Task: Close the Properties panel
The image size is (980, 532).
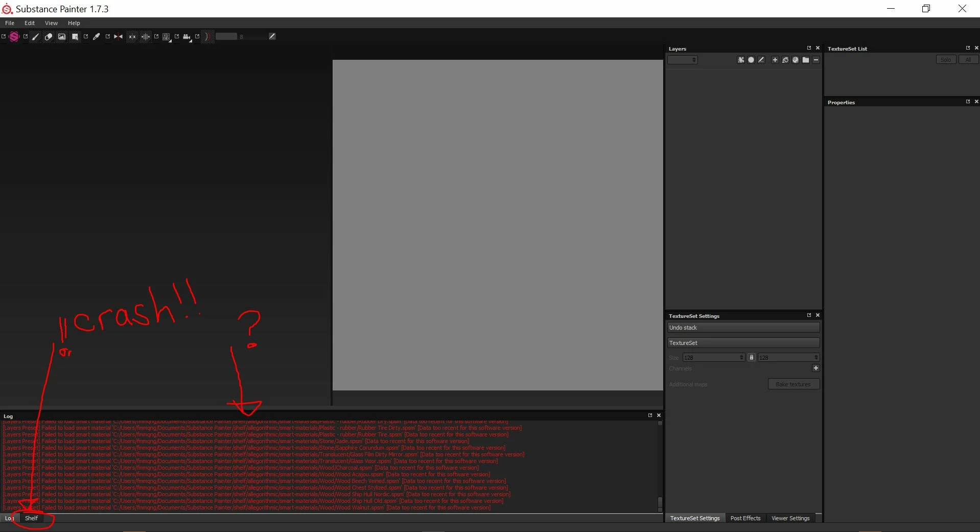Action: 976,102
